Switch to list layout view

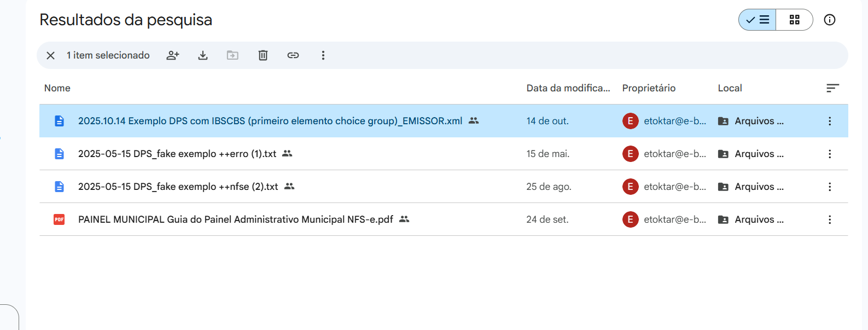pos(758,20)
